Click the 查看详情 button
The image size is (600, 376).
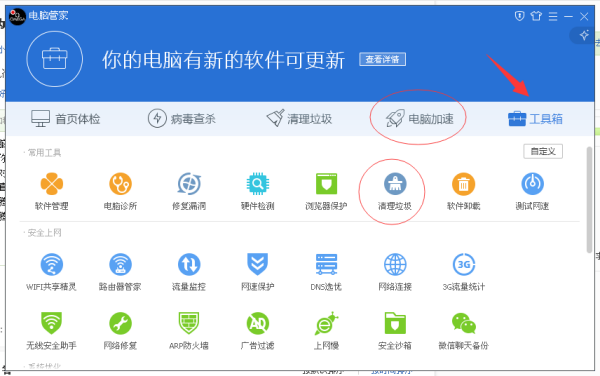coord(382,59)
